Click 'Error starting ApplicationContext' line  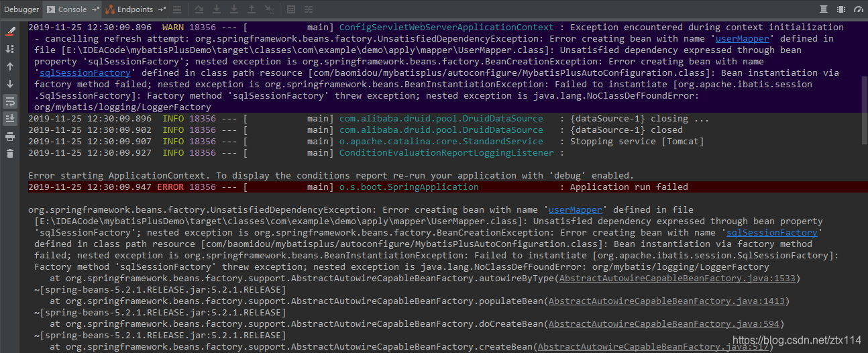pyautogui.click(x=331, y=176)
